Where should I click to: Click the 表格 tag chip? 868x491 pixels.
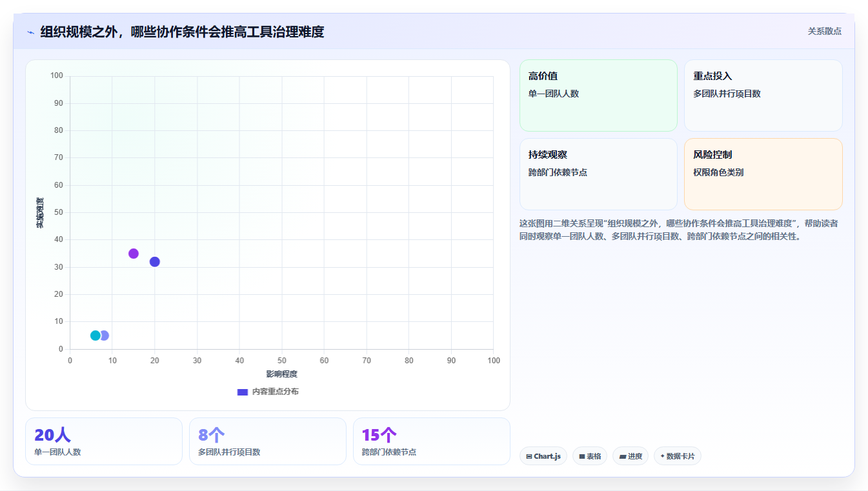(x=590, y=456)
